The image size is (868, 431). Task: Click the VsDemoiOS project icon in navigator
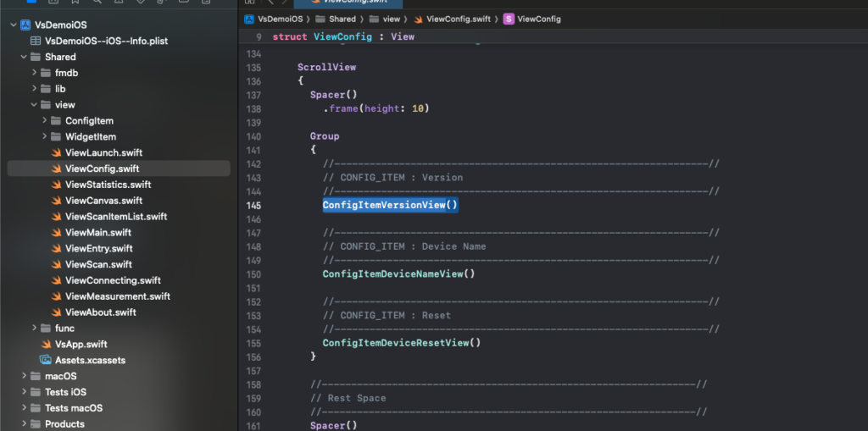24,25
